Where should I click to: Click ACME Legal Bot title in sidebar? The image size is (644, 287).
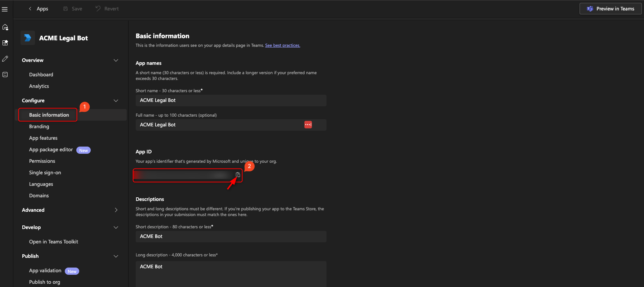point(63,38)
